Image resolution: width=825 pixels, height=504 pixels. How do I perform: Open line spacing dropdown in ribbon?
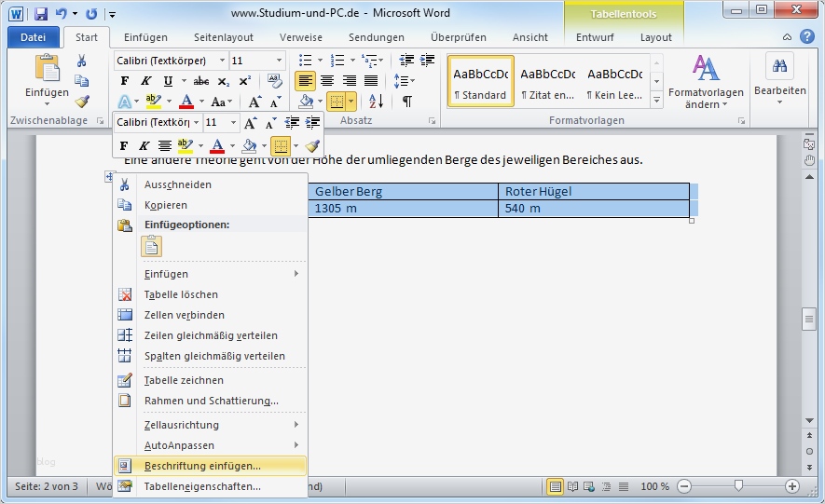(404, 81)
